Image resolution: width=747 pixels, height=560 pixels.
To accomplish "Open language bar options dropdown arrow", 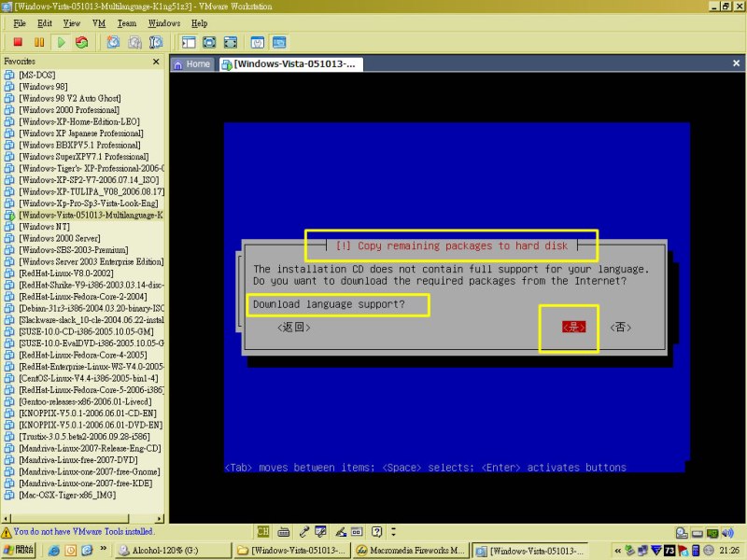I will [393, 531].
